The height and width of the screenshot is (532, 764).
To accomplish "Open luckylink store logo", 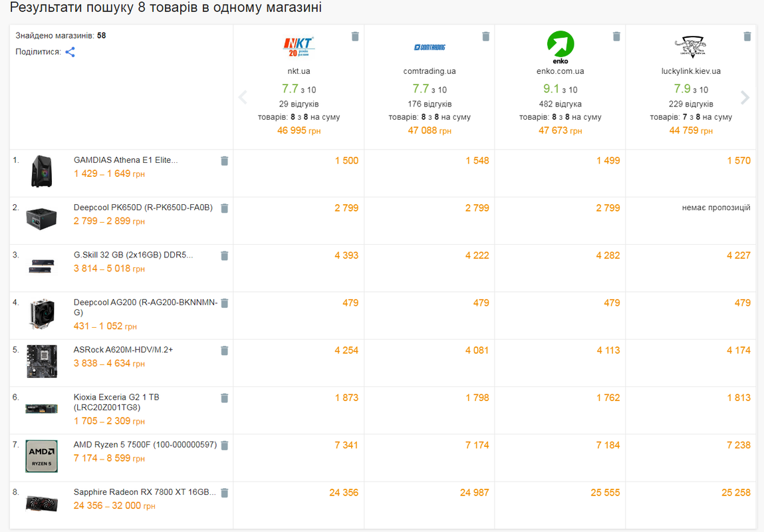I will click(691, 47).
